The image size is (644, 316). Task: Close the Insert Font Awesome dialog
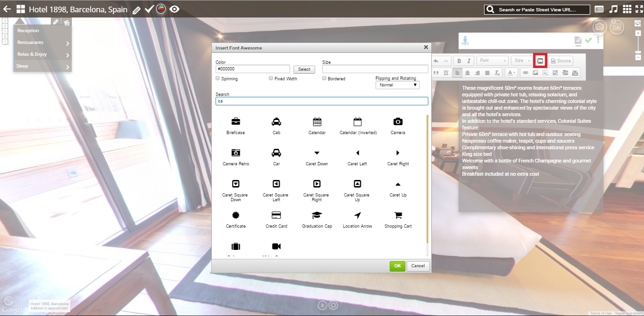426,47
